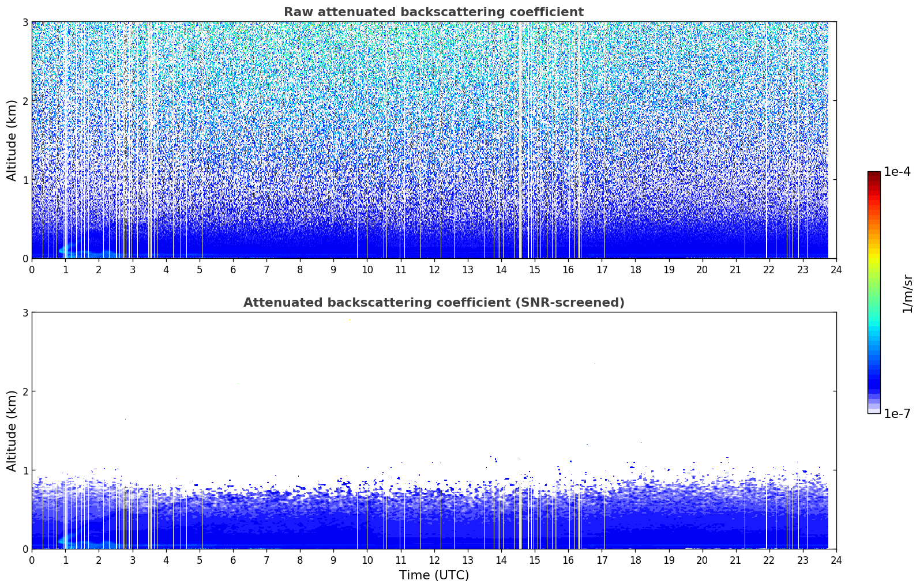Image resolution: width=920 pixels, height=588 pixels.
Task: Click the '12' tick on the bottom time axis
Action: point(434,560)
